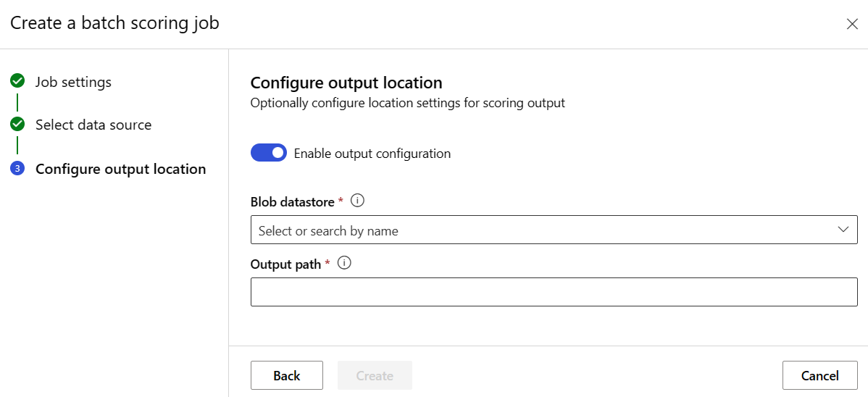Cancel the batch scoring job creation

click(819, 375)
